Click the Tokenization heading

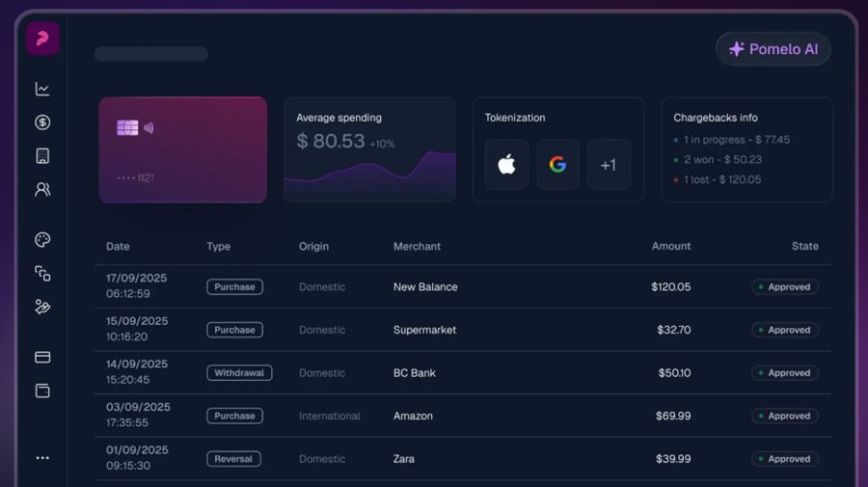coord(515,118)
